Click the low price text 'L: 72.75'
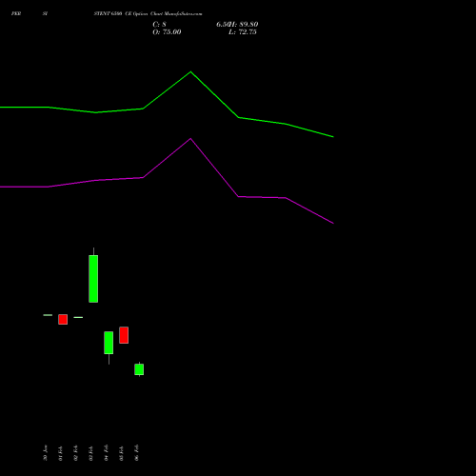 pos(243,32)
